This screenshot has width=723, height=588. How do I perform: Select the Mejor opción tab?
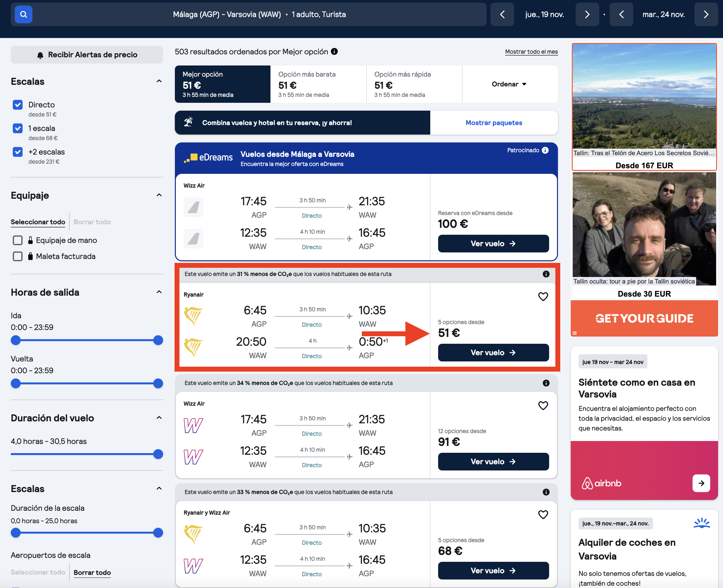pos(223,84)
